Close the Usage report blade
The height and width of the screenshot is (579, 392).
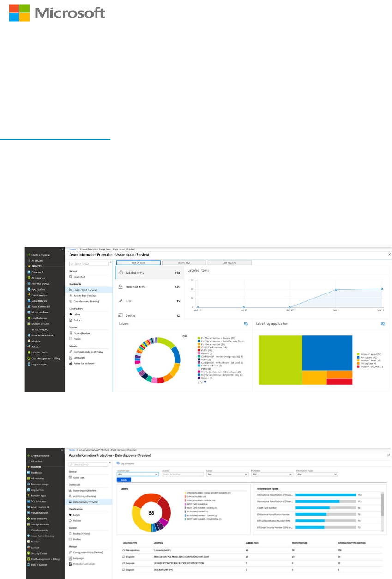[389, 254]
